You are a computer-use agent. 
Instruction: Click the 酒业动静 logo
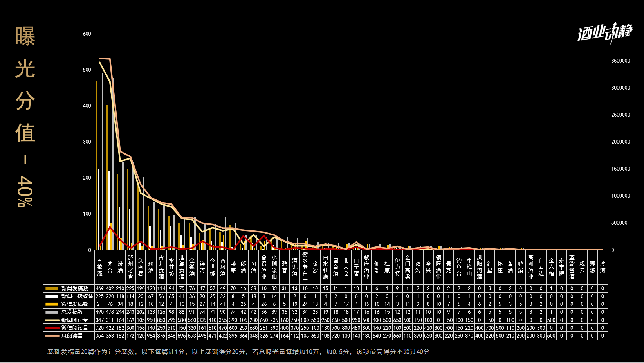pos(604,32)
